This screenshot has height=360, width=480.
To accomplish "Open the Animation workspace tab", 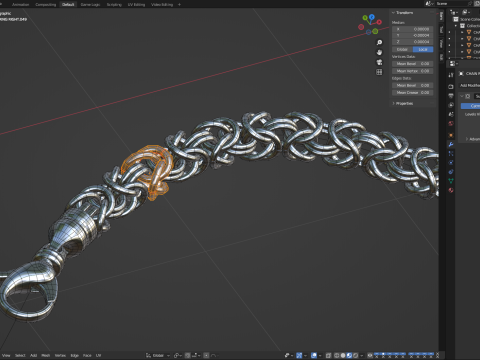I will pos(21,4).
